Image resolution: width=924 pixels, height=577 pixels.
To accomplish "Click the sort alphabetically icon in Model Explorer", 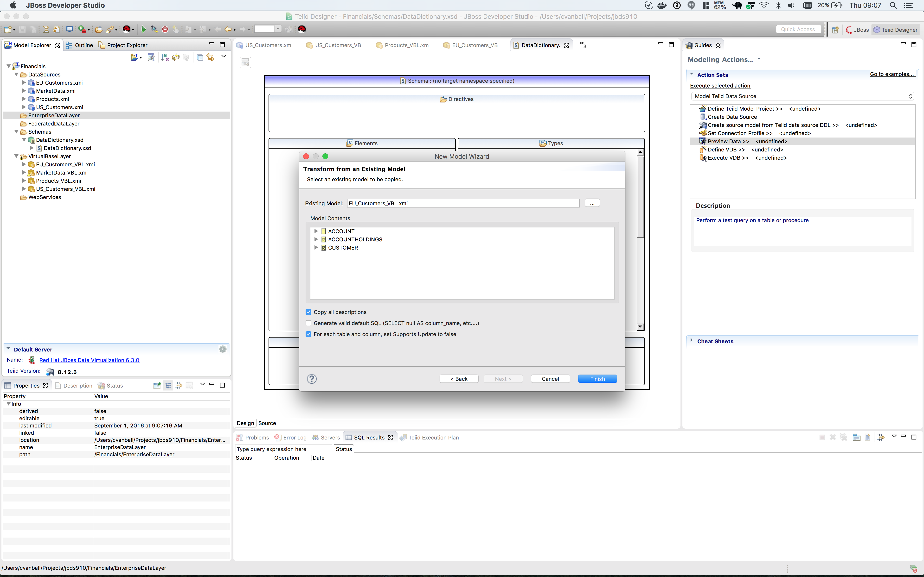I will pos(165,57).
